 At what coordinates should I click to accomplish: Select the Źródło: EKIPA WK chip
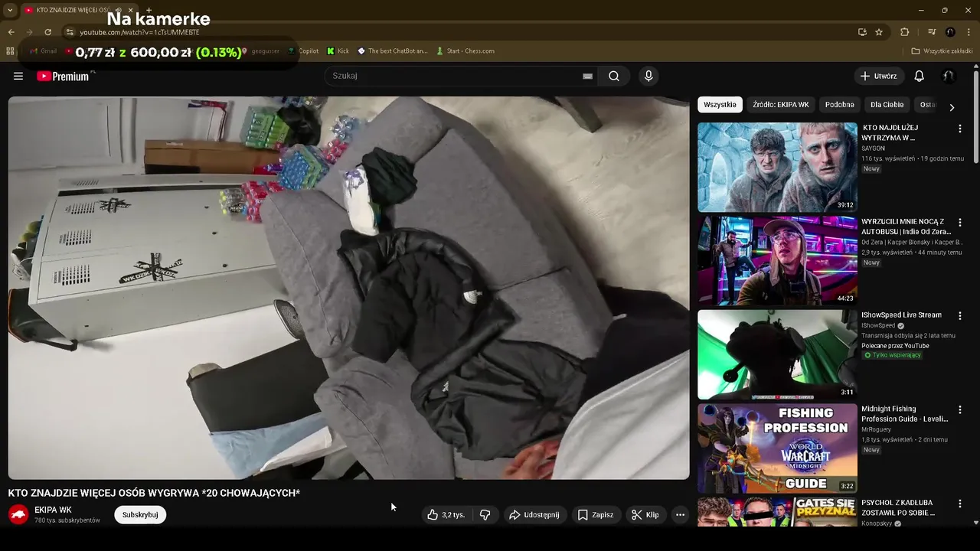(x=780, y=105)
